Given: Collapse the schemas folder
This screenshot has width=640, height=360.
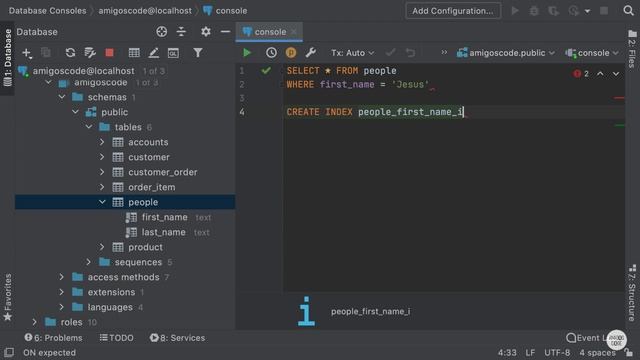Looking at the screenshot, I should [x=62, y=97].
